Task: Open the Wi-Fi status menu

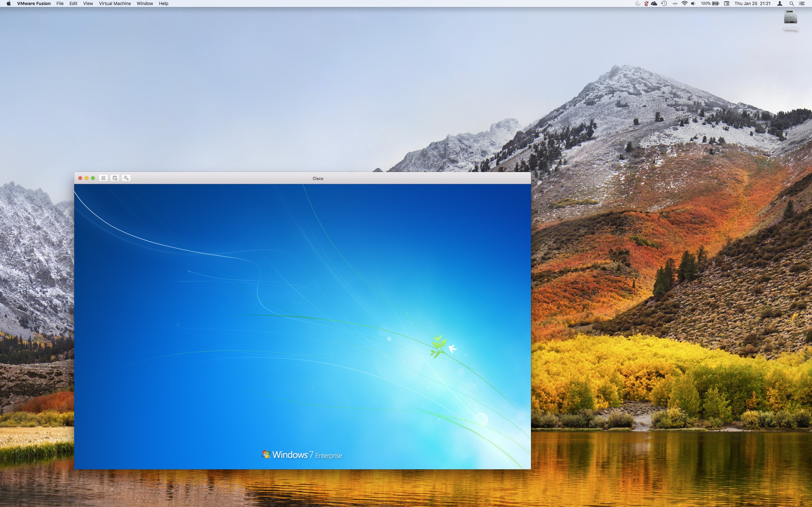Action: [684, 3]
